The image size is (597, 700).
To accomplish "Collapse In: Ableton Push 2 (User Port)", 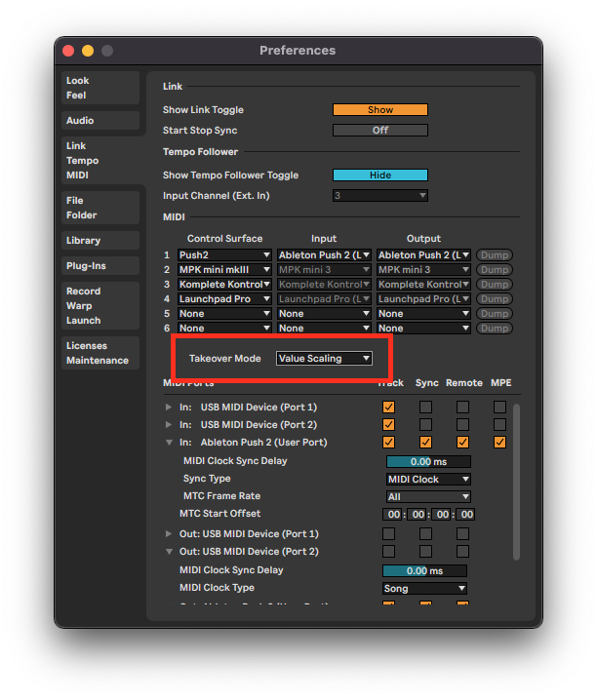I will 169,443.
